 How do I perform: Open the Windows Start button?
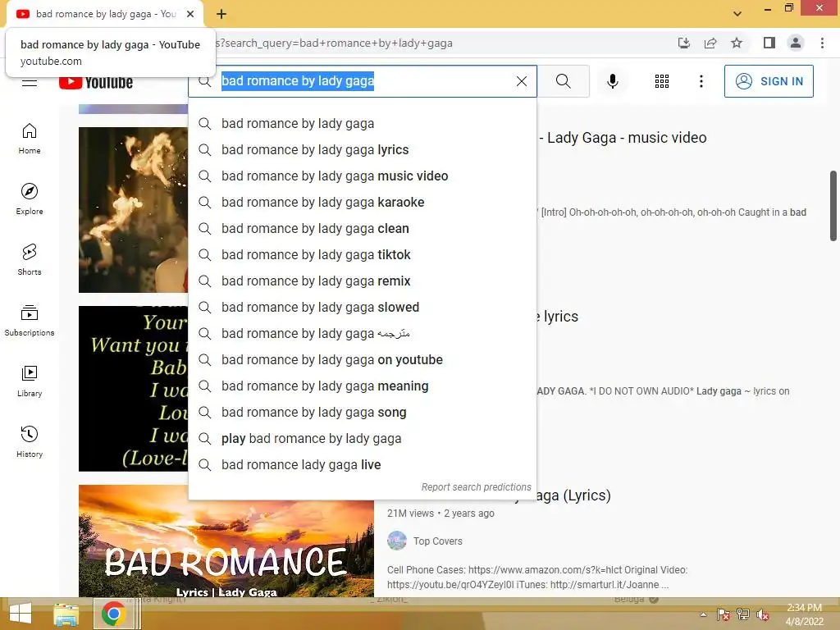[x=21, y=614]
